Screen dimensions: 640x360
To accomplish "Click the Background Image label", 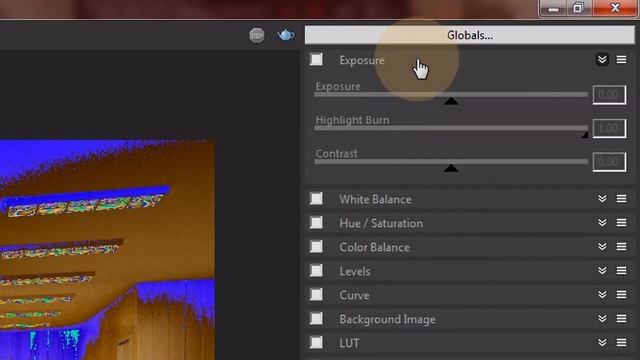I will pos(387,320).
